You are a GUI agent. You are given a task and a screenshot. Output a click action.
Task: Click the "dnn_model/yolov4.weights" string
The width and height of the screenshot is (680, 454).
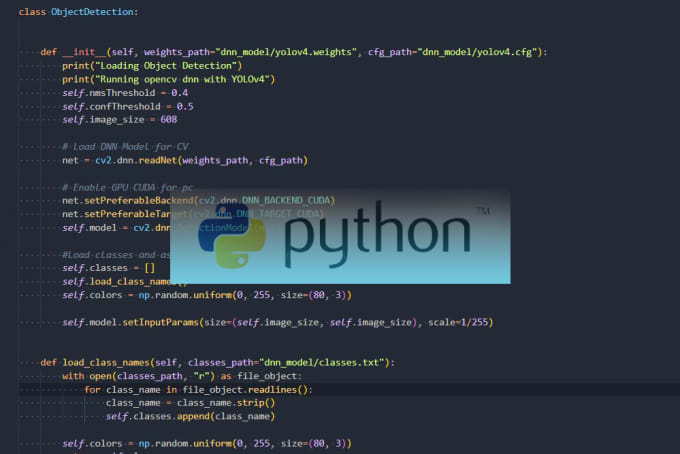(286, 52)
